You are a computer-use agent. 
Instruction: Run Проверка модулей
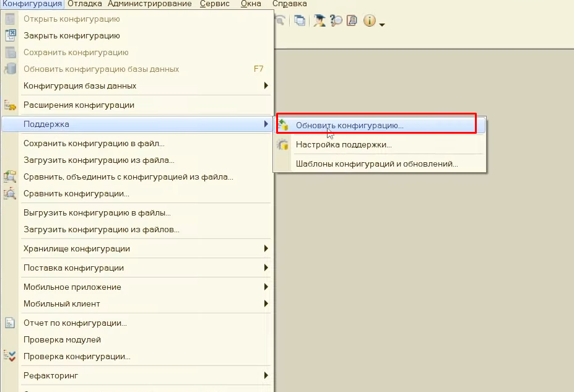click(x=137, y=339)
